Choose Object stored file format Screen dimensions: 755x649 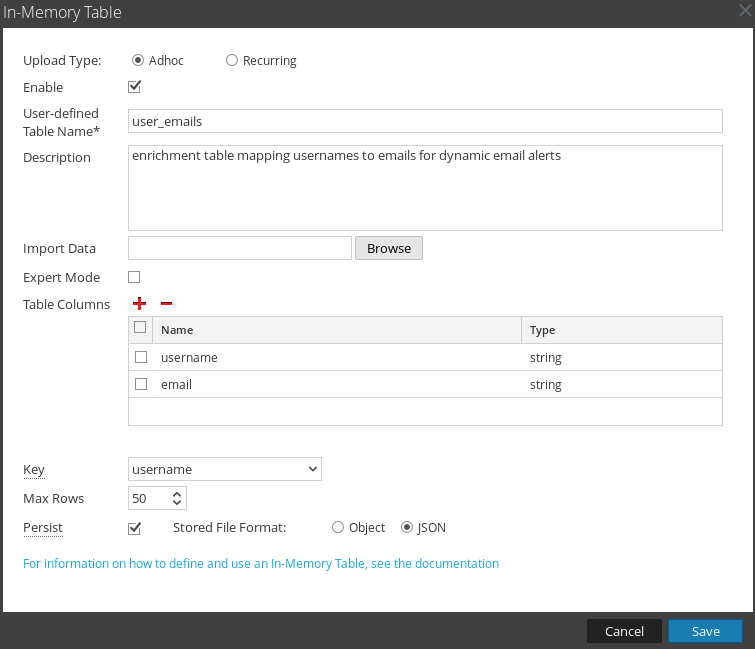pos(338,527)
